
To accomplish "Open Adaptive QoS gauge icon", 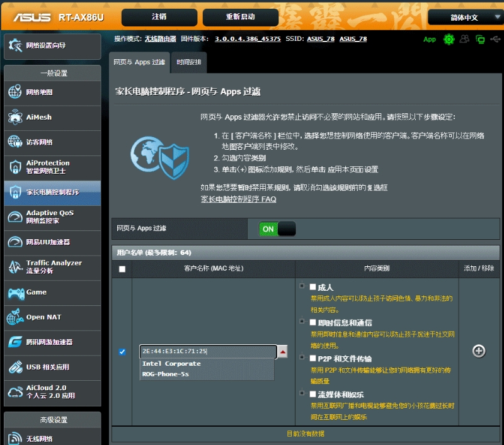I will click(14, 217).
